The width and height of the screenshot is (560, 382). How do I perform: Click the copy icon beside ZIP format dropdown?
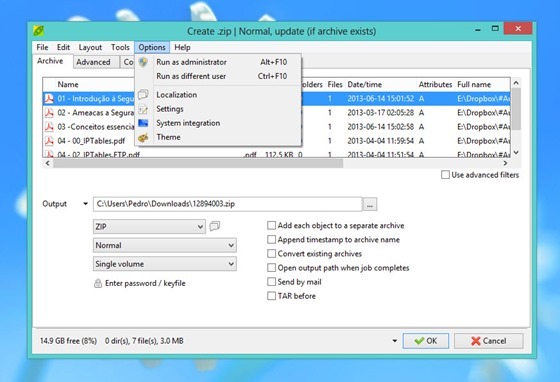(x=215, y=226)
